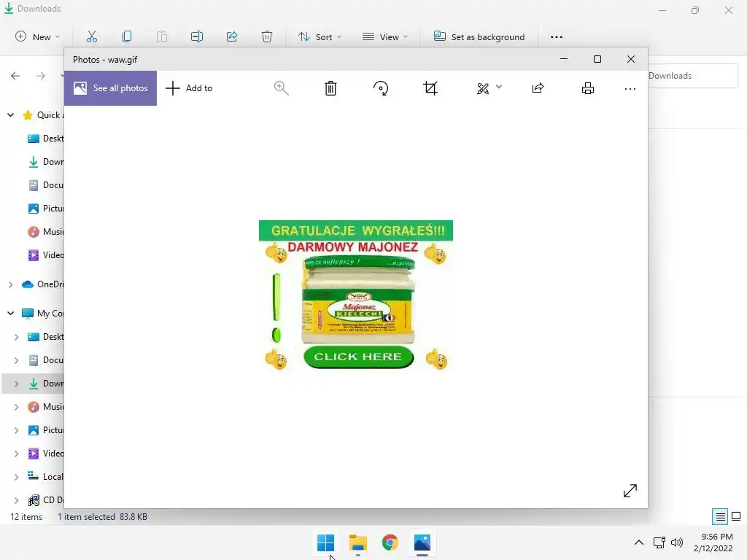Open Explorer see more ellipsis menu

[557, 36]
